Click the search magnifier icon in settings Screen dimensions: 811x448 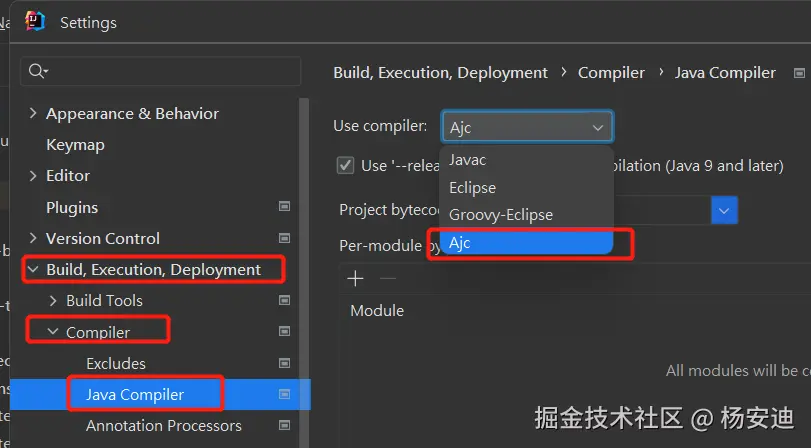pos(38,71)
